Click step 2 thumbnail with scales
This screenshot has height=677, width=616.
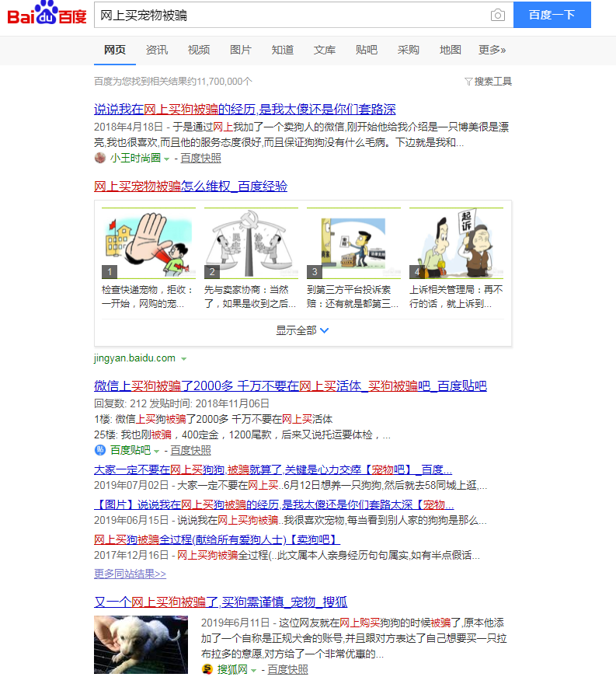pos(251,243)
